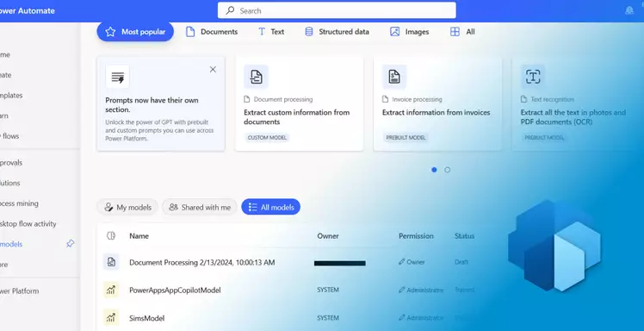Select the Most popular tab
Screen dimensions: 644x331
tap(135, 32)
